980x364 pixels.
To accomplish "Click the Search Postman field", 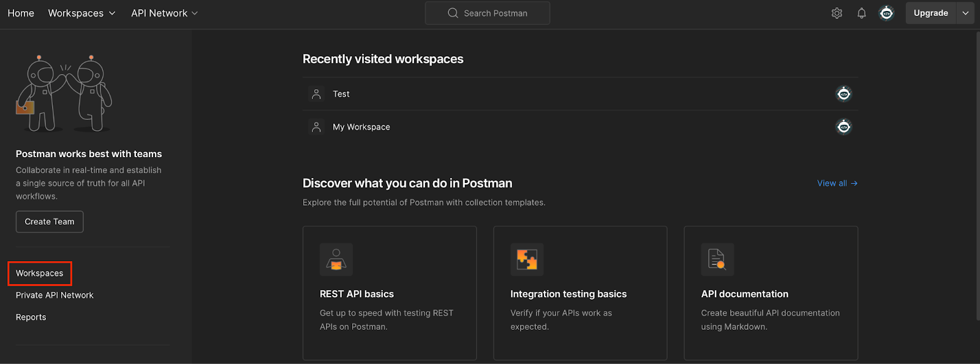I will (488, 13).
